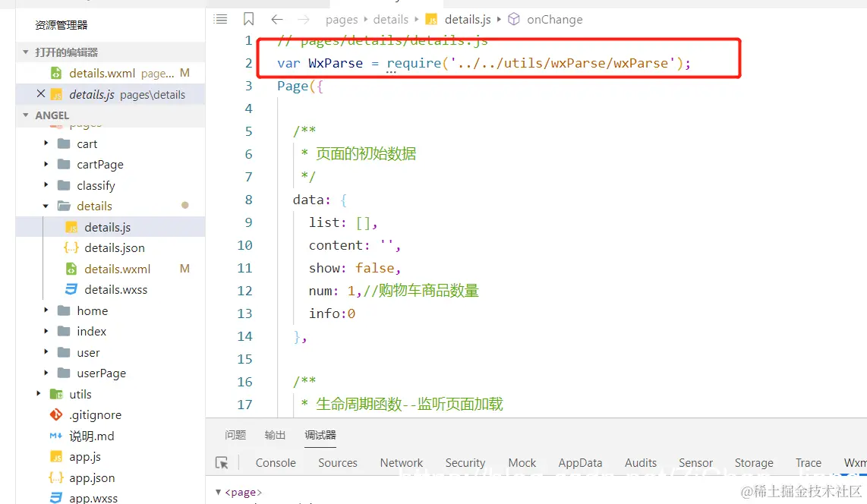The height and width of the screenshot is (504, 867).
Task: Click the details breadcrumb folder segment
Action: click(x=390, y=19)
